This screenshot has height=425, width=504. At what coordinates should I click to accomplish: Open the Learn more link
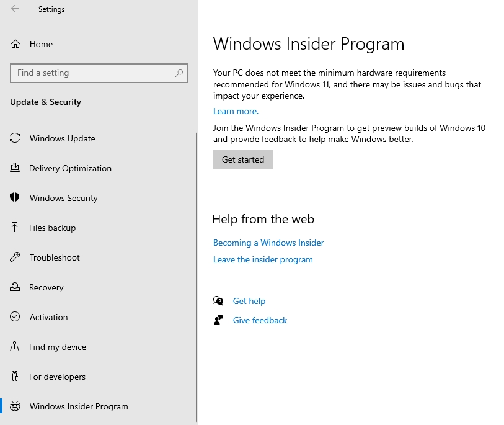pyautogui.click(x=236, y=111)
